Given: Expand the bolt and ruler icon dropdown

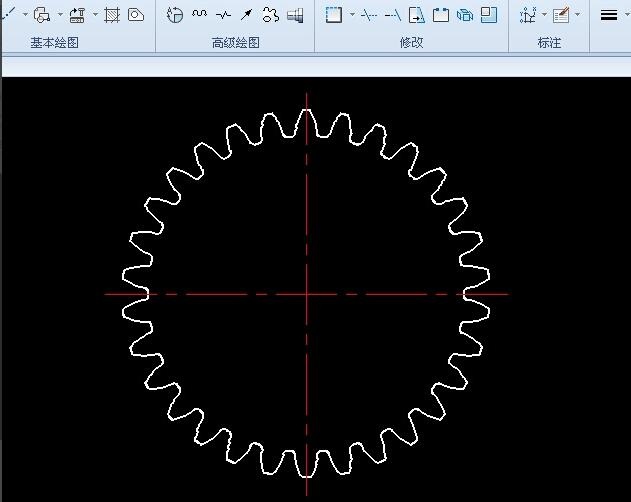Looking at the screenshot, I should [x=95, y=15].
